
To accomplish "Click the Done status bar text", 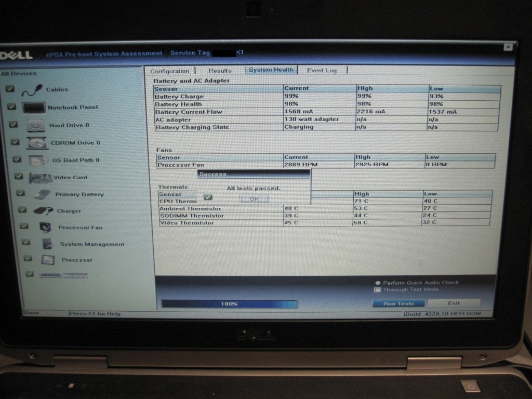I will click(32, 313).
